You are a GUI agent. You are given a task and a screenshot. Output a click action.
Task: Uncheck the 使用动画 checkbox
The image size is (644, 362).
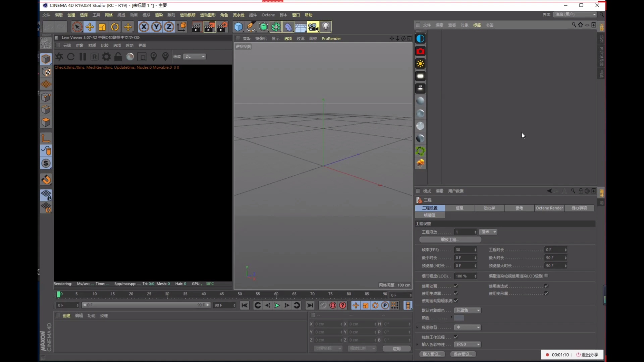pos(456,286)
